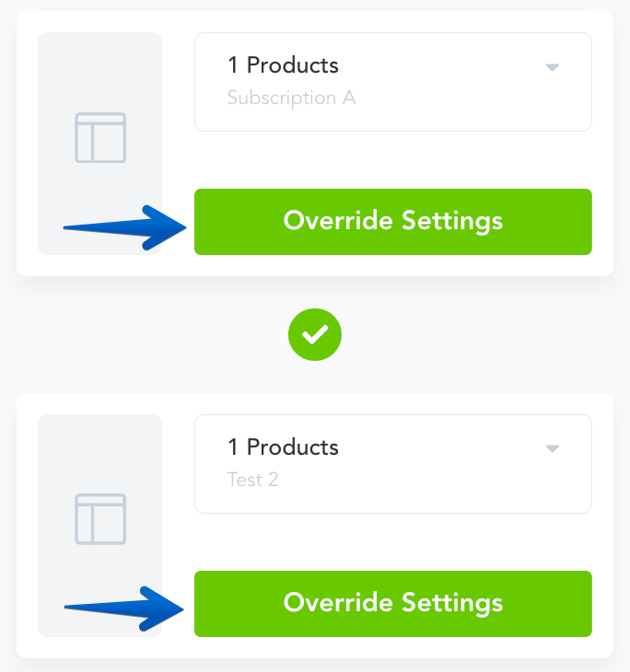Click Override Settings for Test 2
This screenshot has width=630, height=672.
[393, 604]
